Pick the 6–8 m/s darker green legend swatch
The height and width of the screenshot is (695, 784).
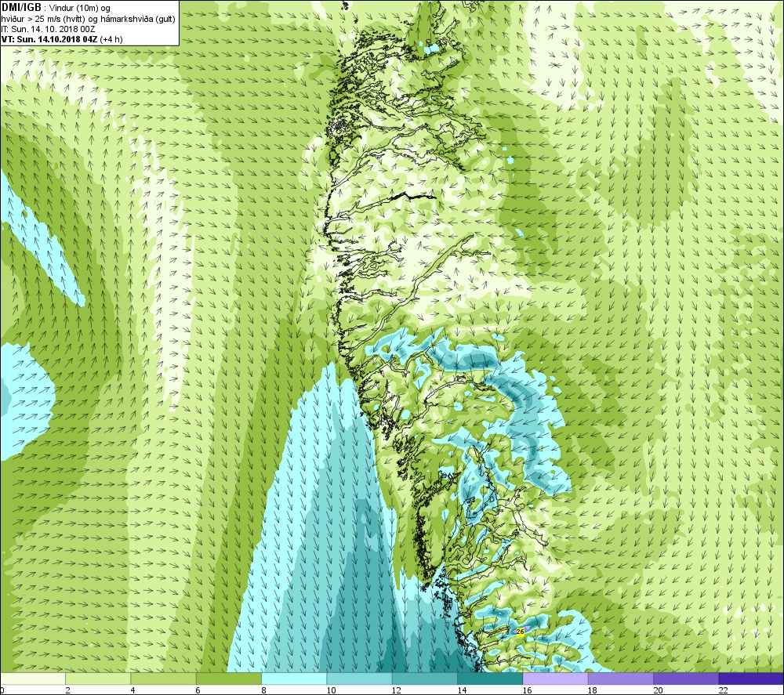pyautogui.click(x=228, y=679)
